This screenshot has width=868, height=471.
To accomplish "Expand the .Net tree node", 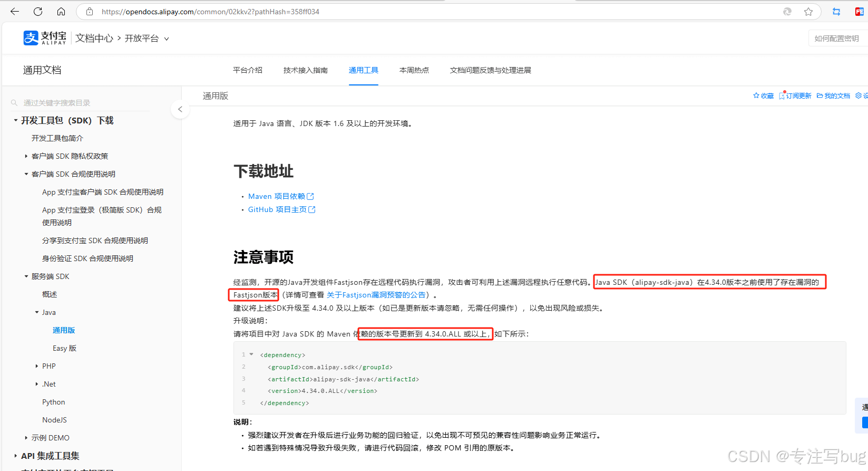I will (37, 384).
